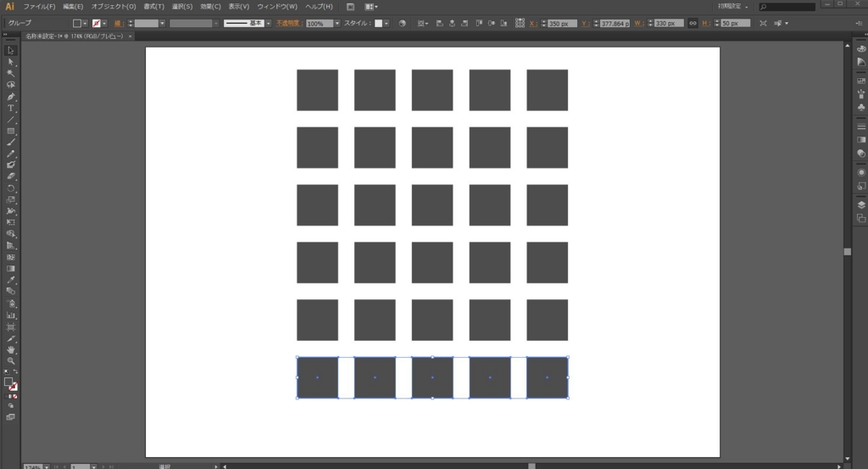Click the fill box in the toolbox
The width and height of the screenshot is (868, 469).
pyautogui.click(x=8, y=382)
